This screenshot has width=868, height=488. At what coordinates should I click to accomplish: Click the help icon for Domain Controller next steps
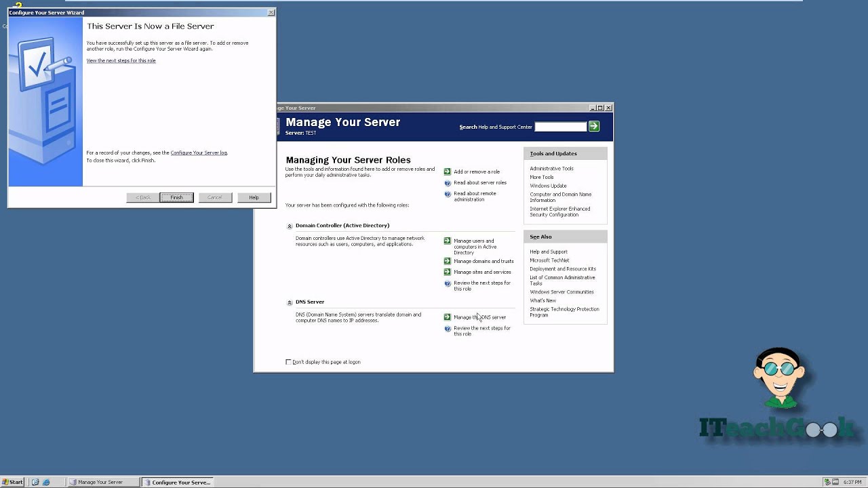click(447, 283)
